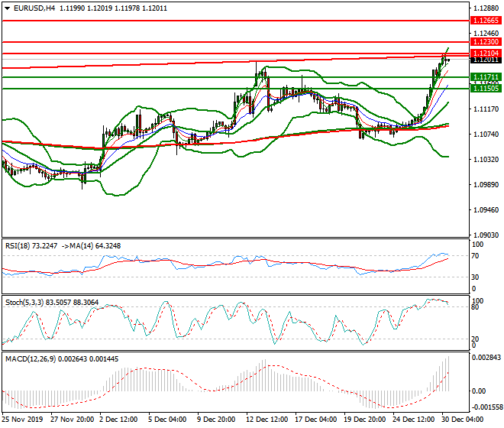
Task: Select the 1.09890 price scale value
Action: [x=486, y=185]
